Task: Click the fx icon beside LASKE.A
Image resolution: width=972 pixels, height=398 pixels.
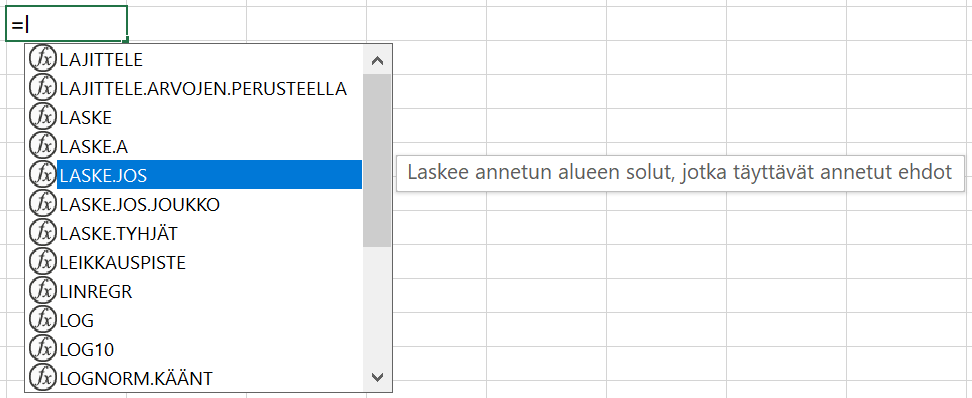Action: tap(43, 146)
